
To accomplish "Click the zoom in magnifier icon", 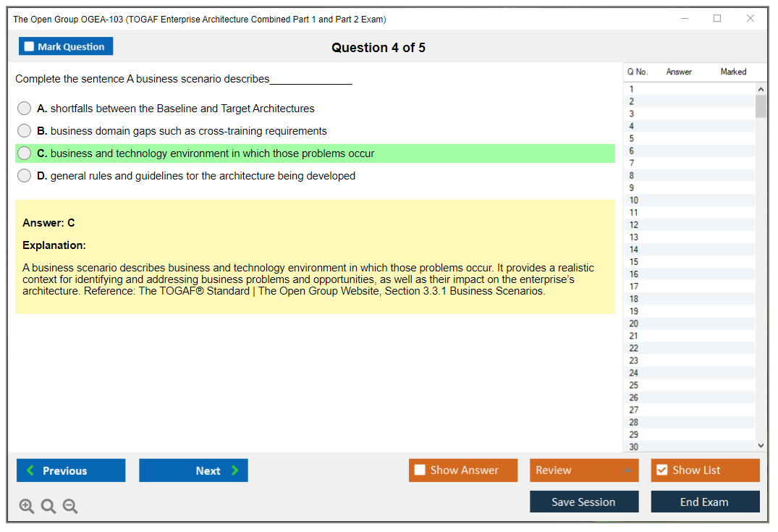I will coord(27,507).
